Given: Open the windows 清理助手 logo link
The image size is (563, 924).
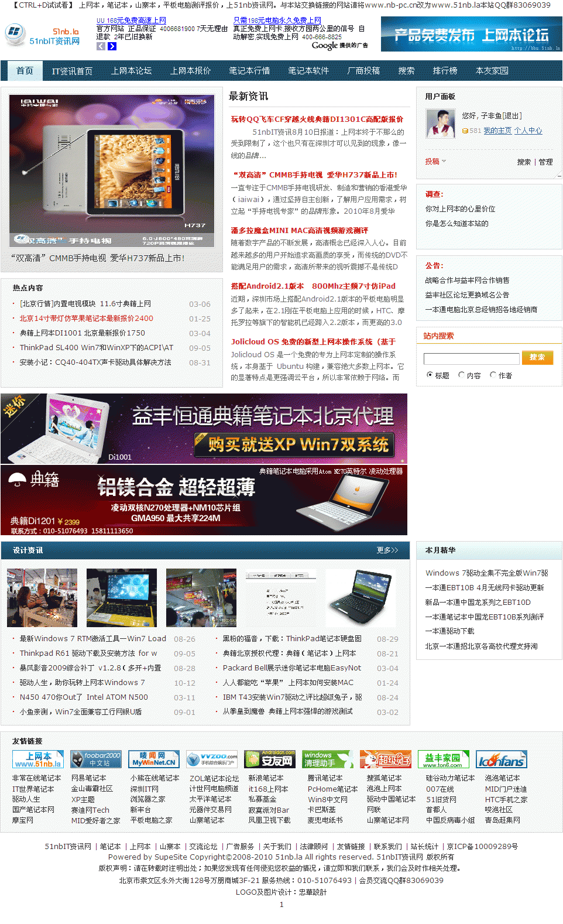Looking at the screenshot, I should coord(328,759).
